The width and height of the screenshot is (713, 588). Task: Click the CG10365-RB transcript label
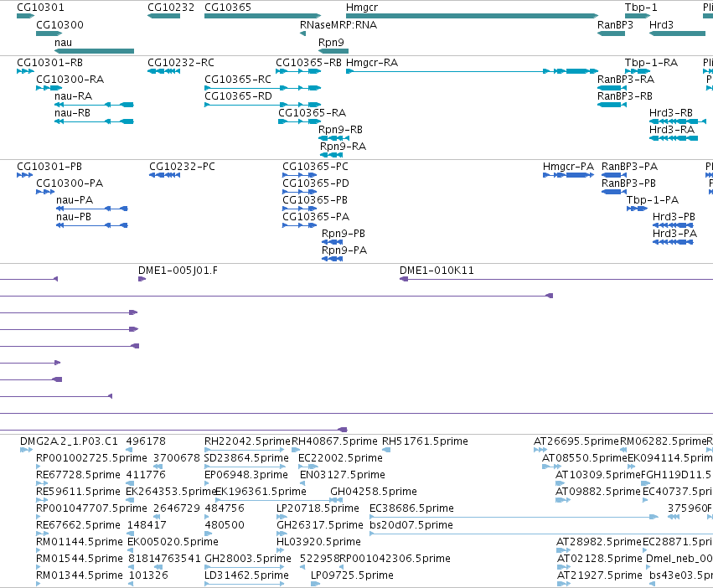click(309, 63)
